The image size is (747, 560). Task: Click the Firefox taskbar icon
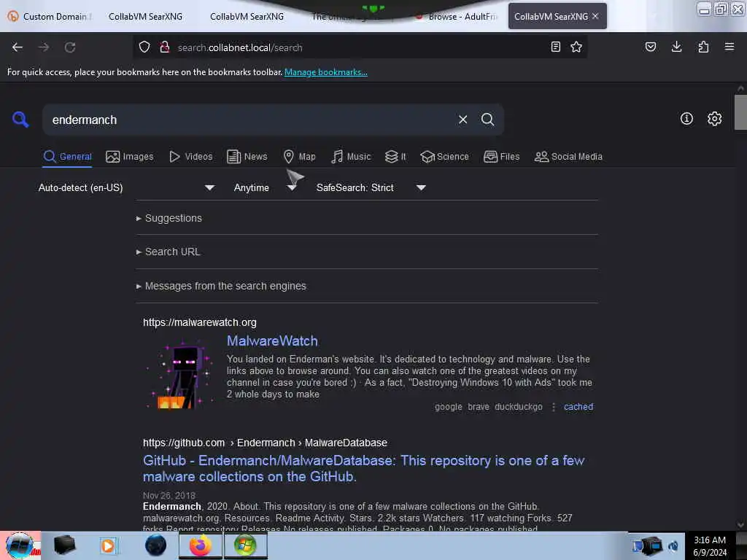pyautogui.click(x=201, y=545)
